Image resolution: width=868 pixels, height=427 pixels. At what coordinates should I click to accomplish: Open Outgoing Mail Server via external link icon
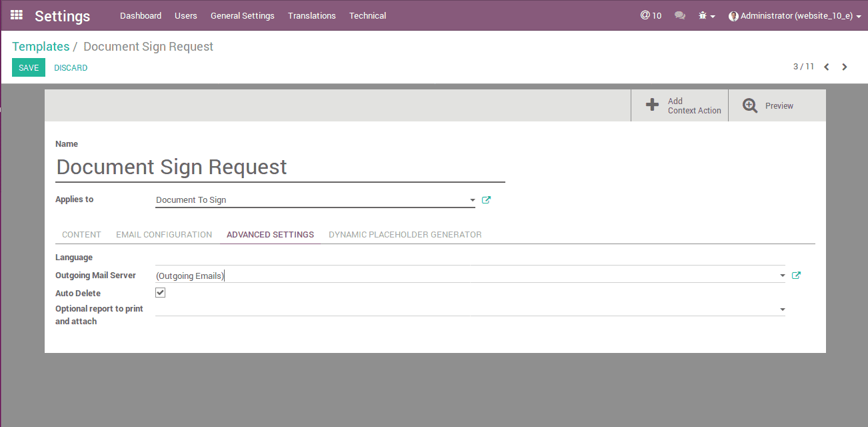tap(796, 274)
